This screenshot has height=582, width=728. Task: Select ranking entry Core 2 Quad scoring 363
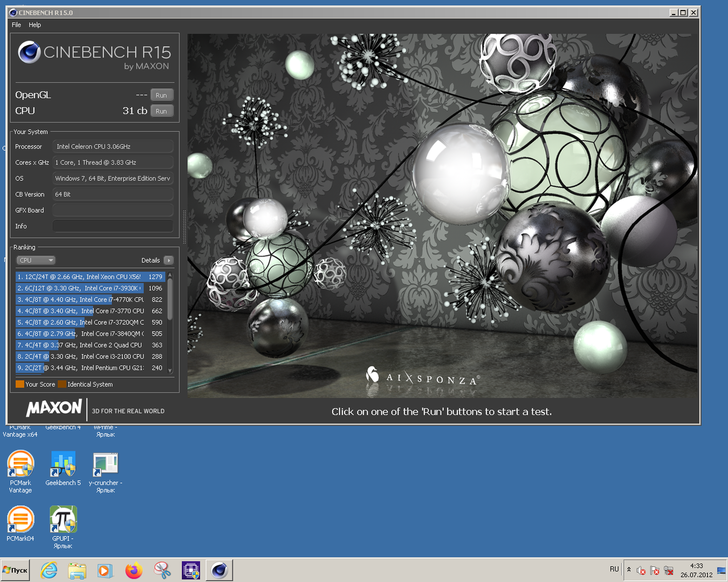point(90,345)
